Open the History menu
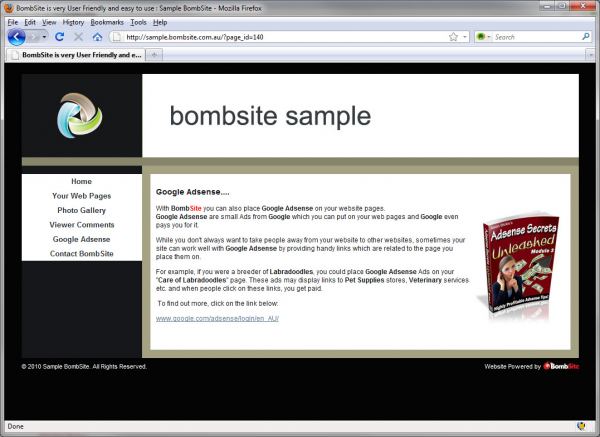The image size is (600, 437). click(x=73, y=22)
